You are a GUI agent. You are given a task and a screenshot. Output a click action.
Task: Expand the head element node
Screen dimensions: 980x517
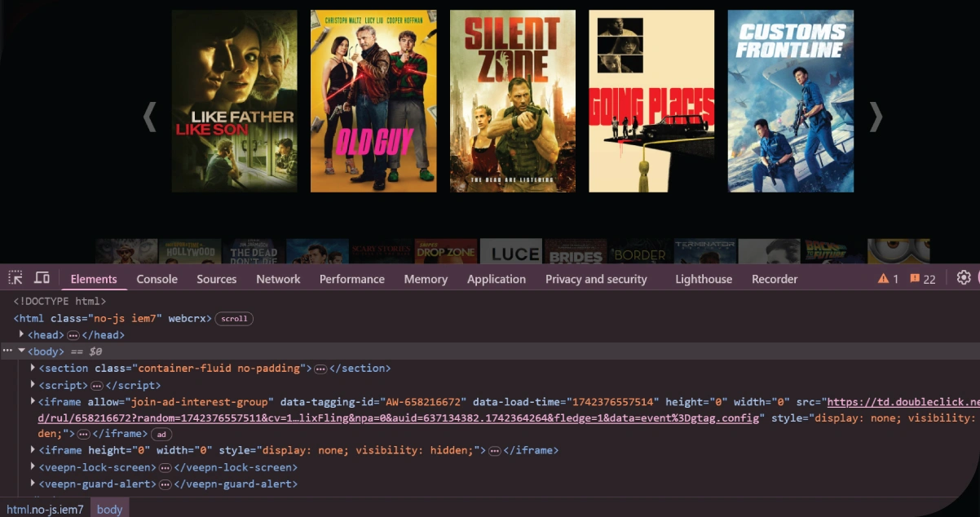coord(22,335)
